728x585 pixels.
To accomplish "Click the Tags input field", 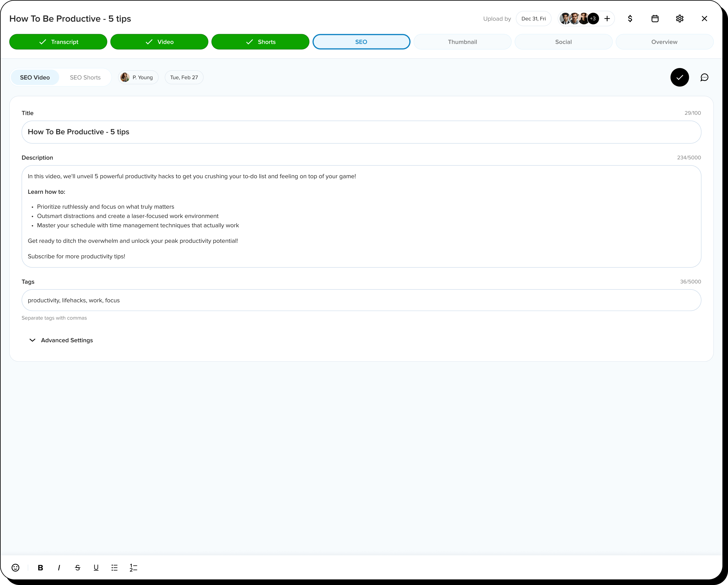I will point(361,300).
